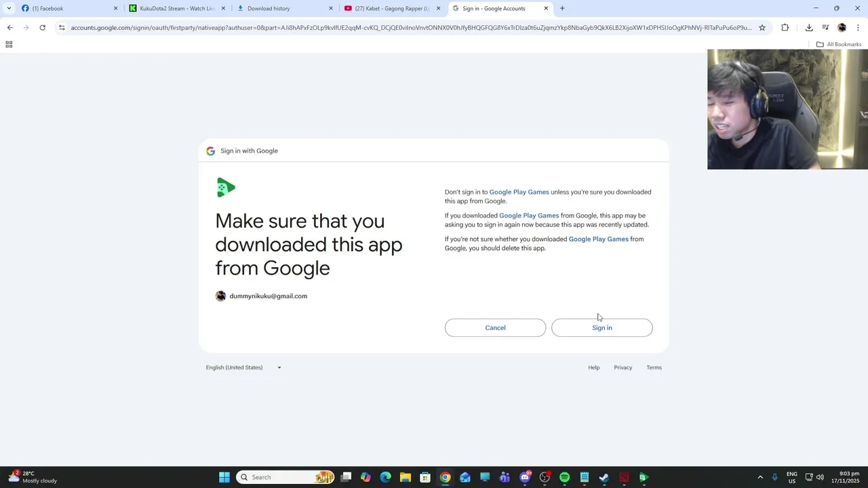Open the ENG US language switcher
Viewport: 868px width, 488px height.
pos(792,477)
